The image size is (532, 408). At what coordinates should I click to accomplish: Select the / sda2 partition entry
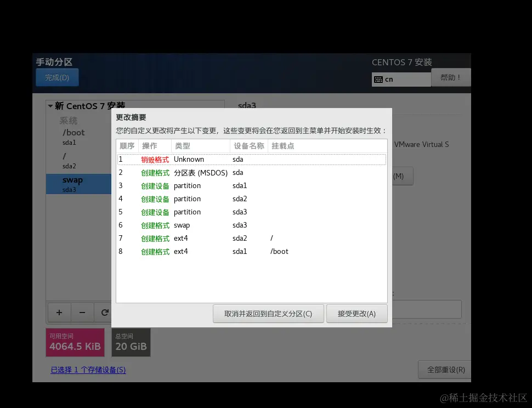tap(79, 161)
